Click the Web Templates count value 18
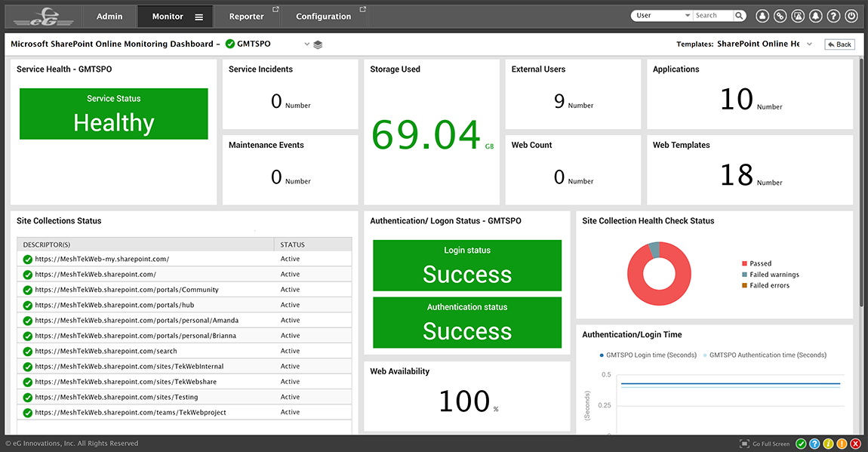 click(736, 175)
